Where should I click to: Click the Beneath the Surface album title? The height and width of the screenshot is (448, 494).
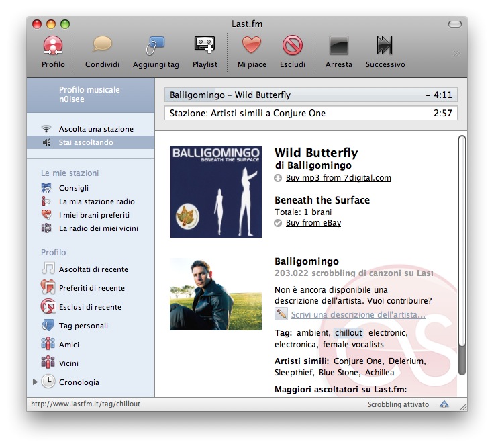point(322,200)
